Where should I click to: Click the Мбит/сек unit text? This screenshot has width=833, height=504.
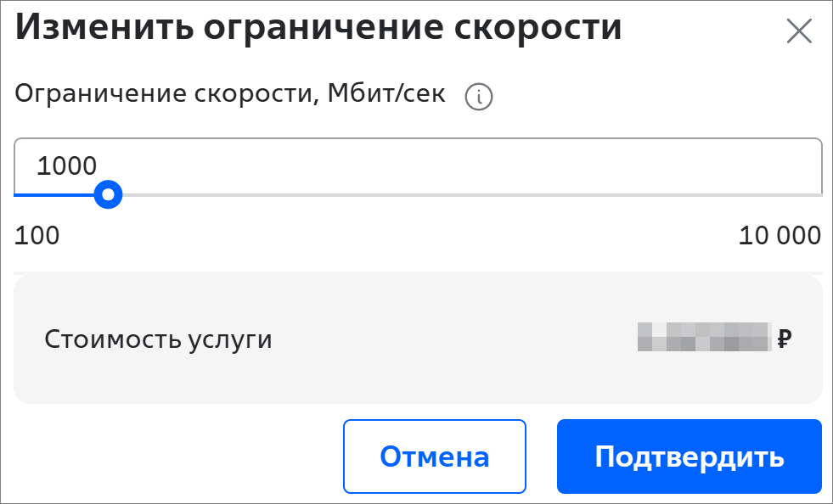coord(385,94)
